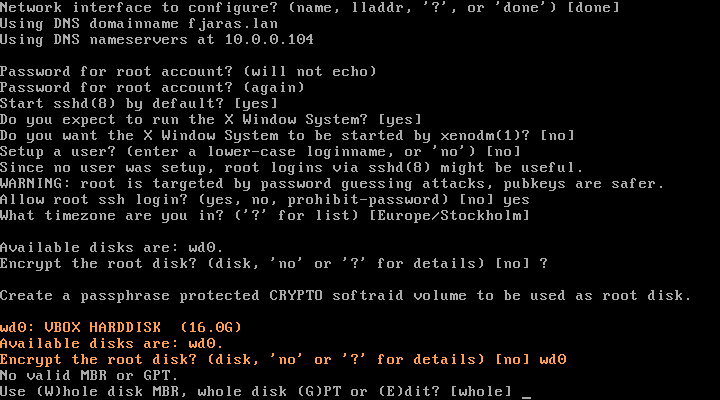Click 'Since no user was setup' notice line
The width and height of the screenshot is (720, 400).
coord(290,168)
